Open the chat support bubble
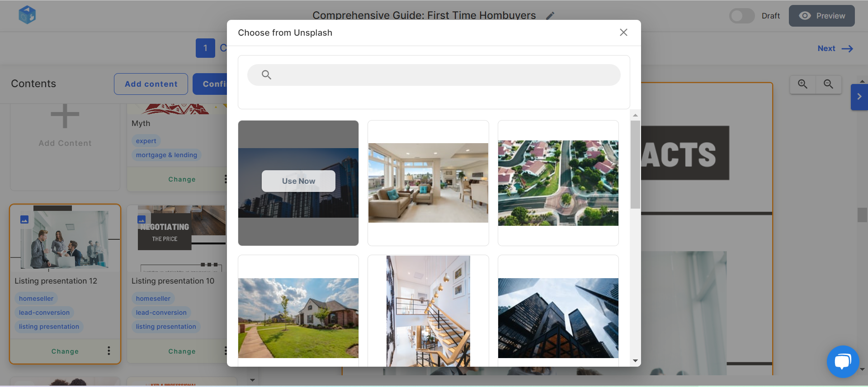The image size is (868, 387). (x=843, y=362)
